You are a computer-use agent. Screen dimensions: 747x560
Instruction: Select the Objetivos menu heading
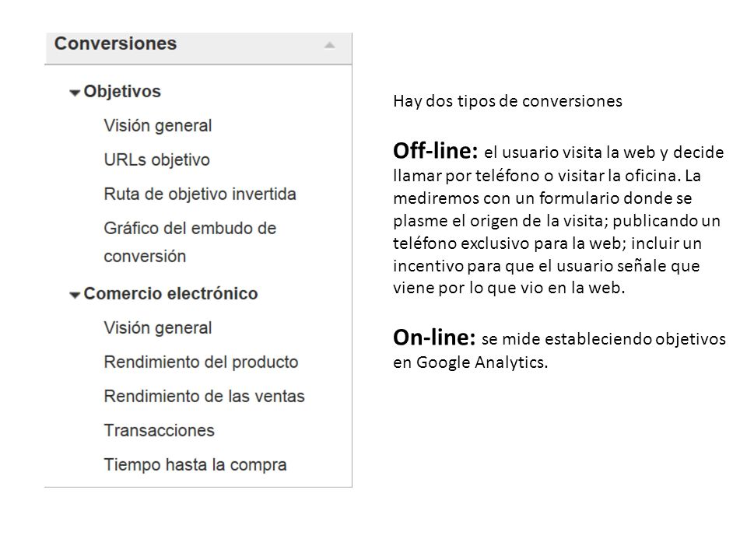click(x=122, y=92)
